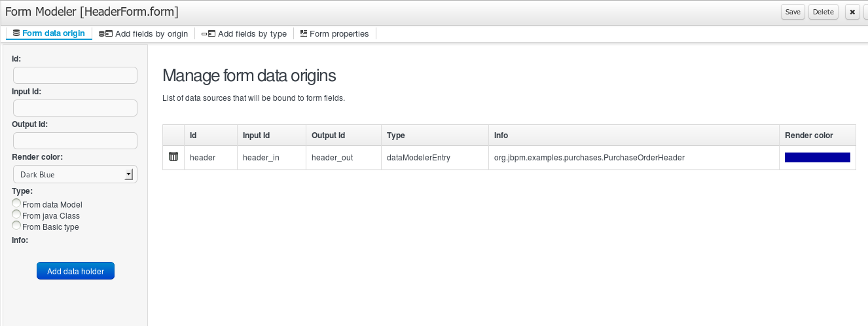The width and height of the screenshot is (868, 326).
Task: Close the form editor with X
Action: [852, 12]
